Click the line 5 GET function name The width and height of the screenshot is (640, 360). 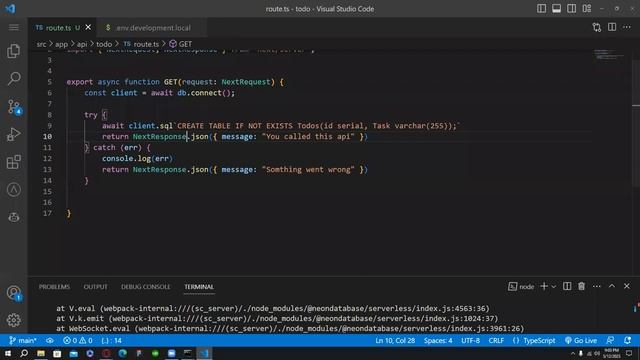pyautogui.click(x=171, y=82)
